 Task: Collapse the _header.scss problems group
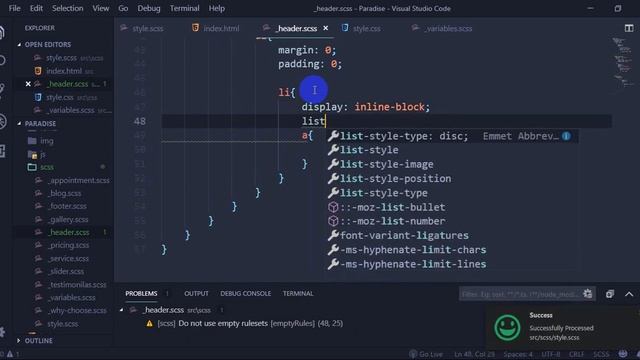coord(122,310)
